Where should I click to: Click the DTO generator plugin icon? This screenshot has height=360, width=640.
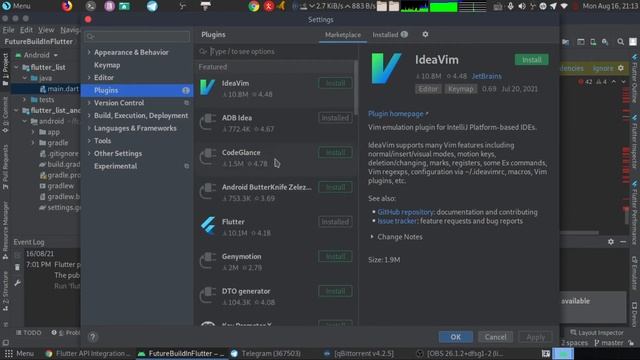tap(208, 296)
